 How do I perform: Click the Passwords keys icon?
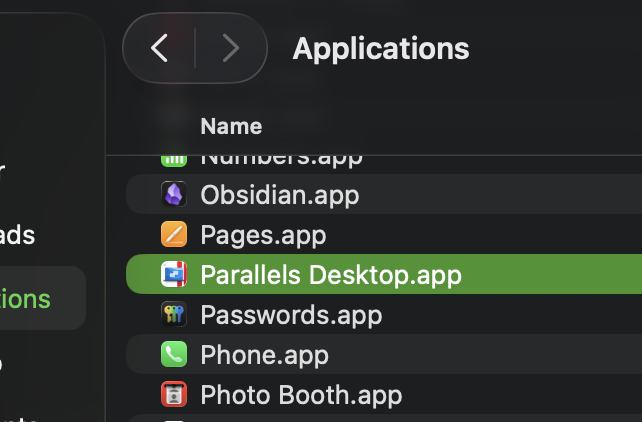(x=174, y=314)
